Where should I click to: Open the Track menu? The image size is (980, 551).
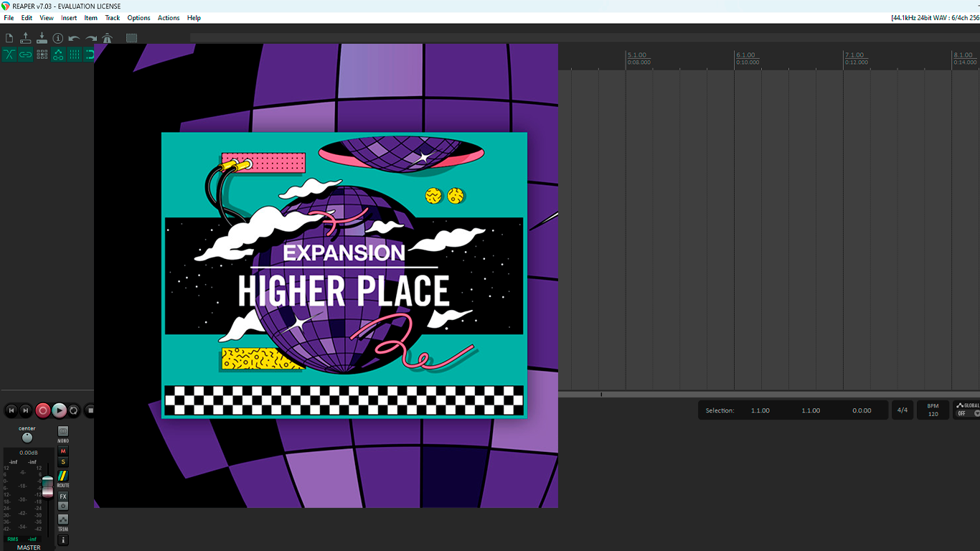point(113,18)
